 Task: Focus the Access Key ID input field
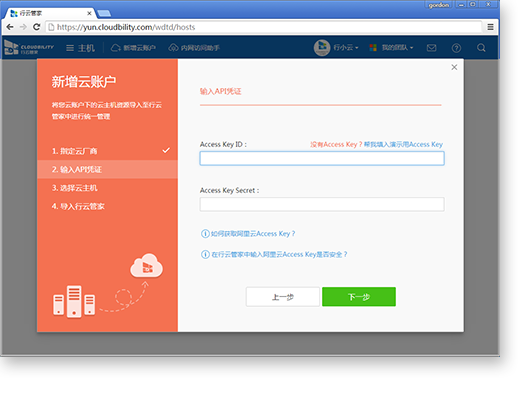coord(322,158)
